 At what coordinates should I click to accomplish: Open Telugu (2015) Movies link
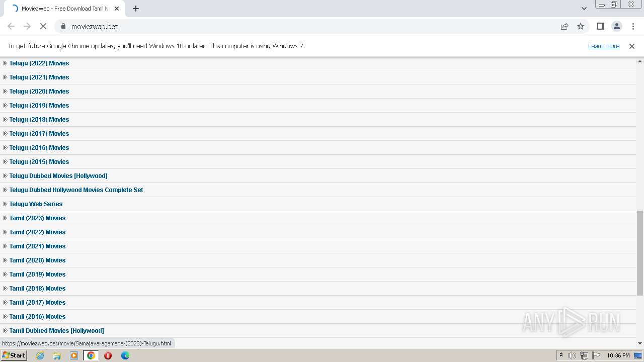(39, 162)
